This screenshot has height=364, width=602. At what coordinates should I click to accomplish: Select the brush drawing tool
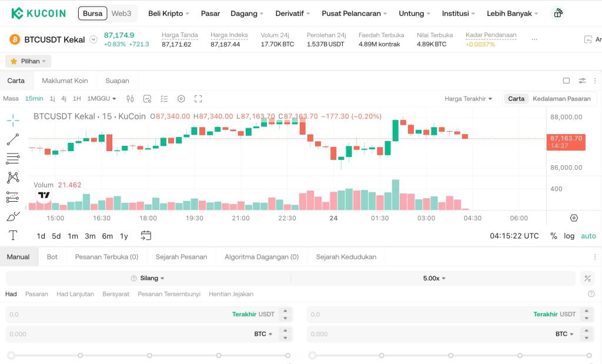pyautogui.click(x=12, y=215)
